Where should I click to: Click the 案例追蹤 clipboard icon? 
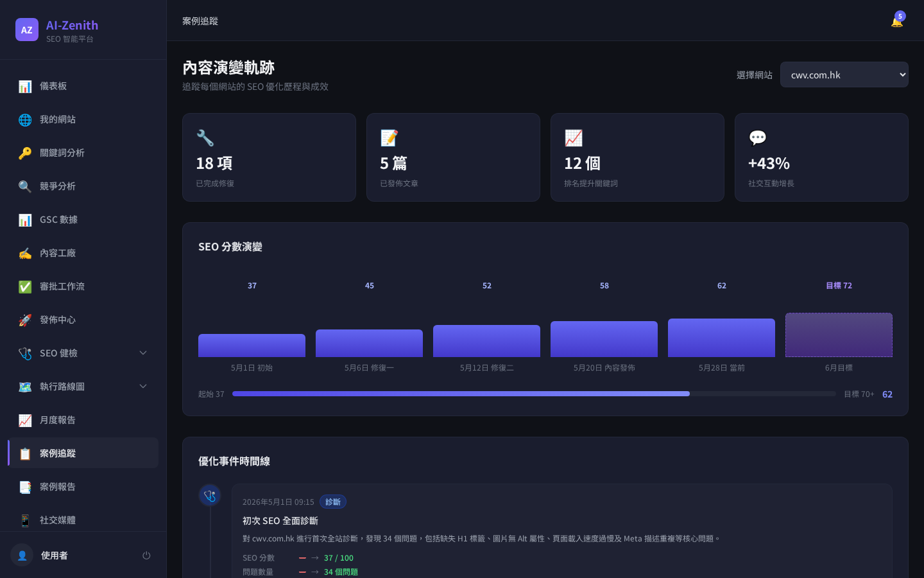pos(25,453)
